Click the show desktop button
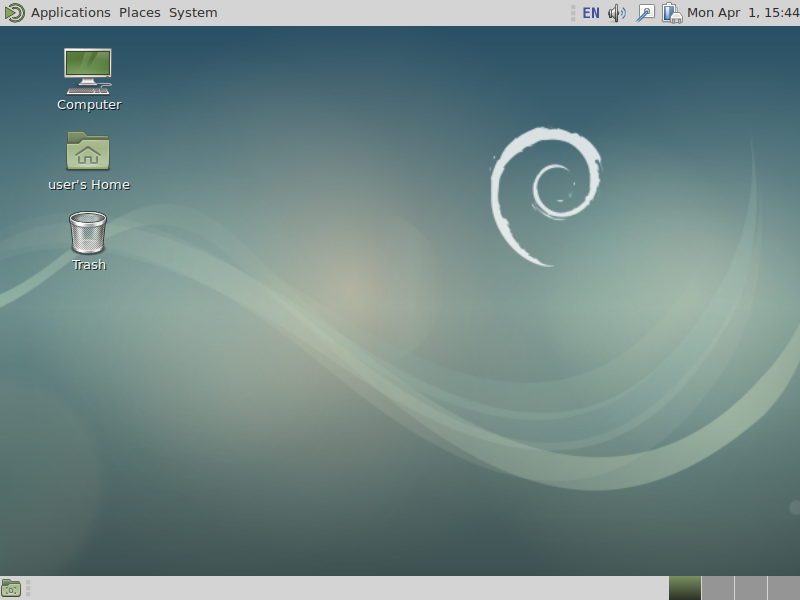Image resolution: width=800 pixels, height=600 pixels. pyautogui.click(x=11, y=588)
